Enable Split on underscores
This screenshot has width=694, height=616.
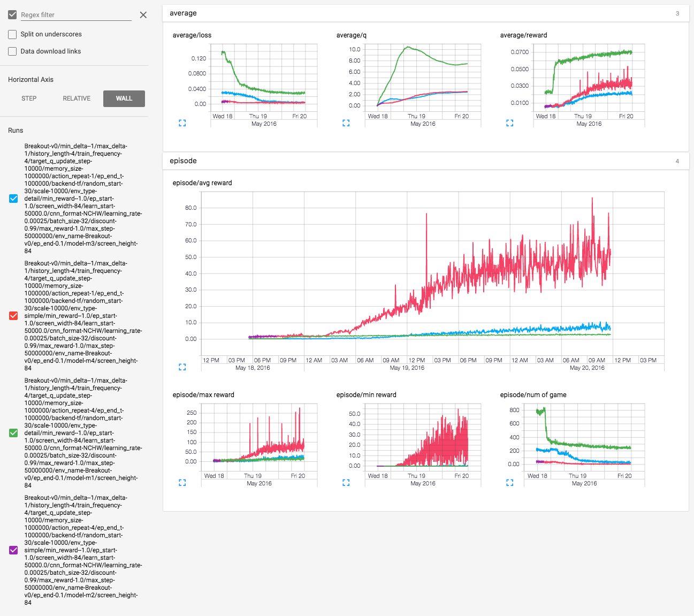(12, 34)
